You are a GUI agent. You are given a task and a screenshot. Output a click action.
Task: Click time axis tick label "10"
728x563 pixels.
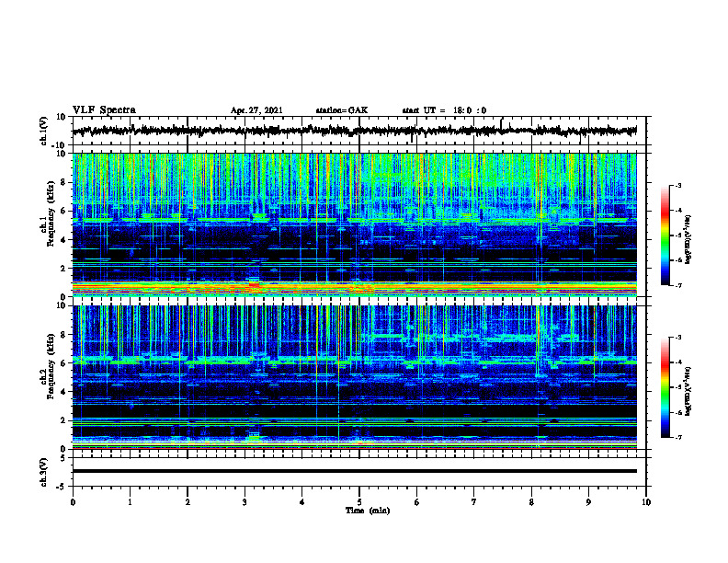(646, 502)
